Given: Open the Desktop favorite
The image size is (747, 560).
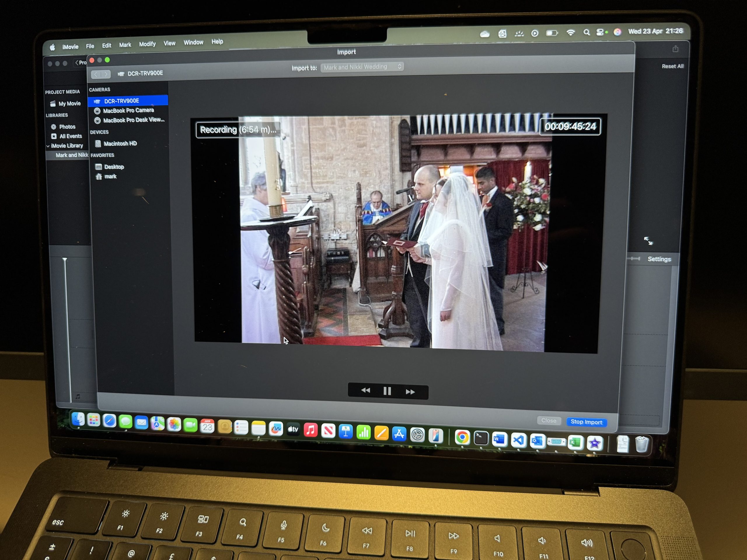Looking at the screenshot, I should [115, 167].
